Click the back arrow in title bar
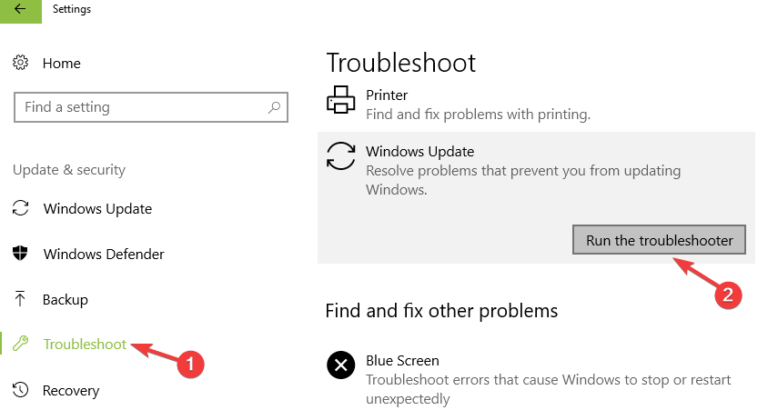Viewport: 768px width, 410px height. pyautogui.click(x=20, y=9)
